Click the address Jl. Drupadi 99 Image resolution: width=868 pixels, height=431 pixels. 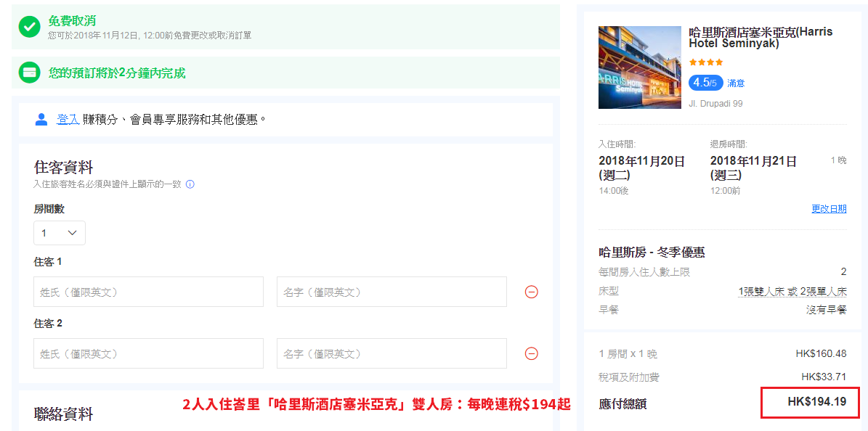pos(715,104)
